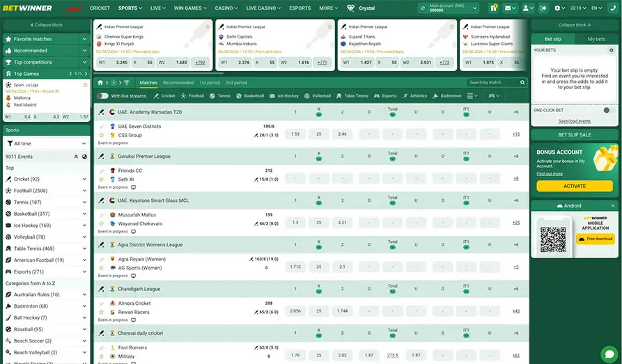Filter by Ice Hockey in sports bar
This screenshot has height=364, width=622.
click(284, 95)
